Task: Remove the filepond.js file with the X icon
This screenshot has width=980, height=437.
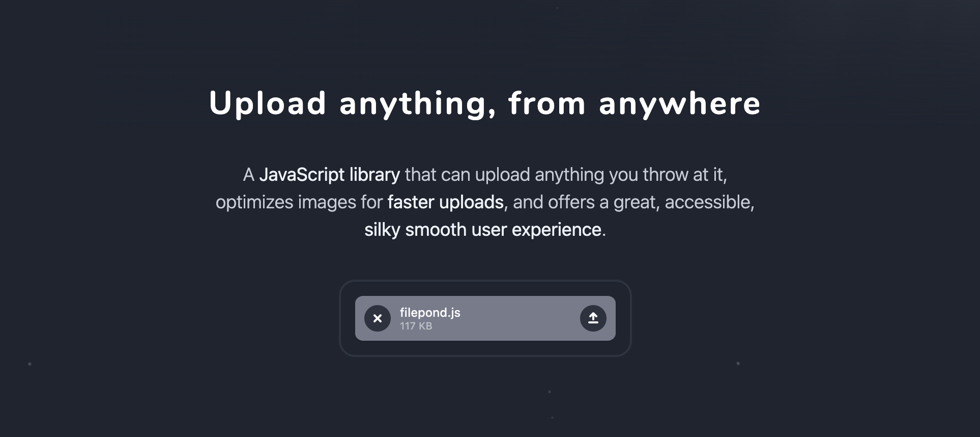Action: pos(378,318)
